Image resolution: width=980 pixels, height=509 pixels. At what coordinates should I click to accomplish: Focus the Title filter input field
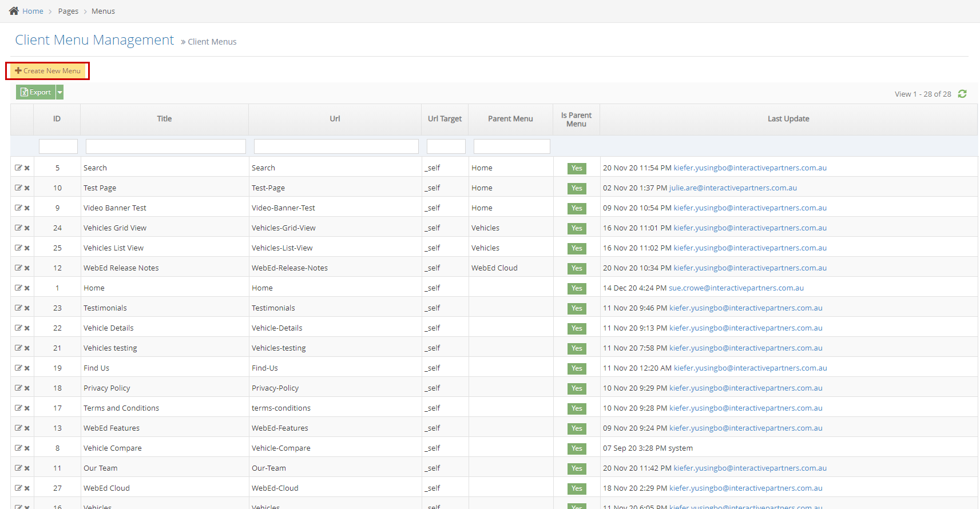pyautogui.click(x=165, y=146)
